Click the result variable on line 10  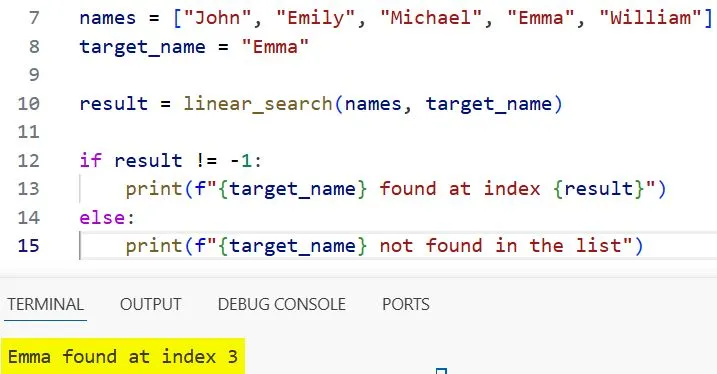[113, 104]
